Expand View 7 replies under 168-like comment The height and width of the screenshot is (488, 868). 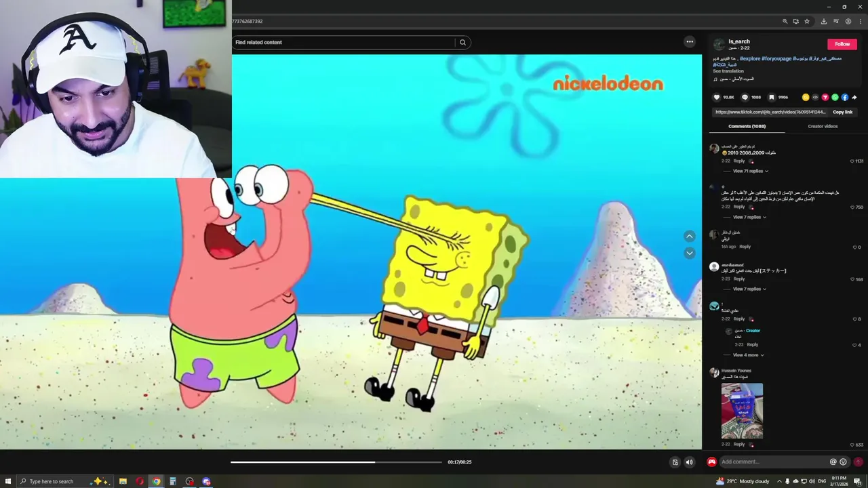(x=749, y=289)
